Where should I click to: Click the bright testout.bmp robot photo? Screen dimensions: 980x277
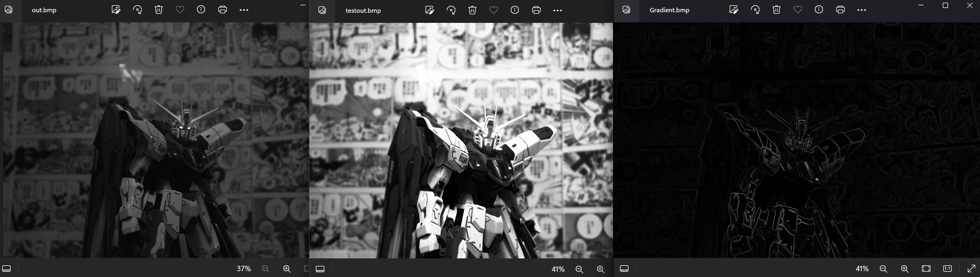tap(461, 140)
